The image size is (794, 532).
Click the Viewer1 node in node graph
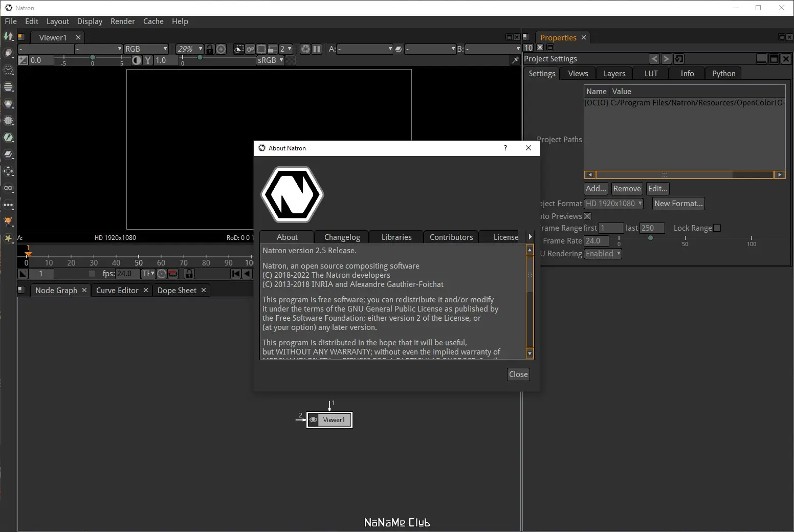(329, 420)
